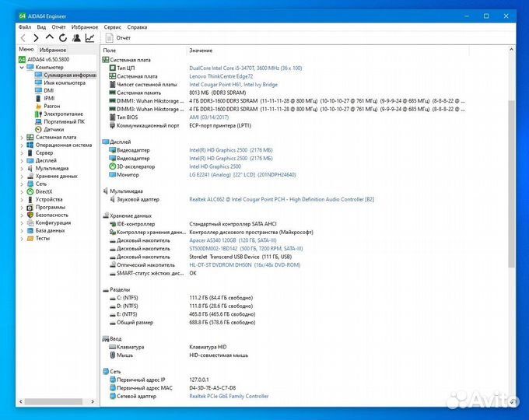Click the Back navigation arrow
529x420 pixels.
[23, 38]
